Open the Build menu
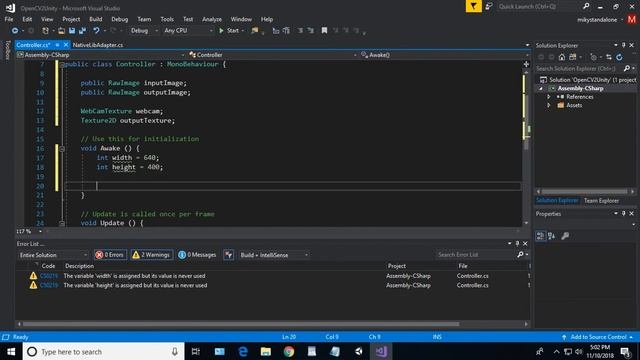Viewport: 640px width, 360px height. click(x=96, y=19)
